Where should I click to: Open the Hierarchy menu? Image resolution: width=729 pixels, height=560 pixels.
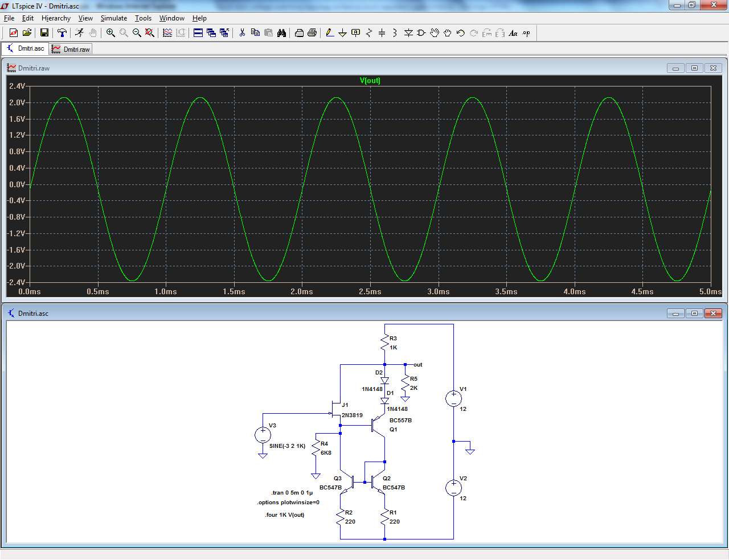[x=56, y=18]
